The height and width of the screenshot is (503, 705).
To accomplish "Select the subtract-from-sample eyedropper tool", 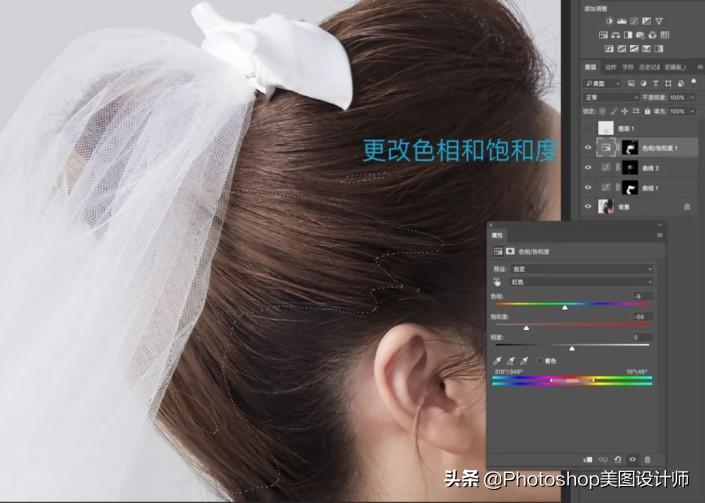I will click(x=524, y=361).
